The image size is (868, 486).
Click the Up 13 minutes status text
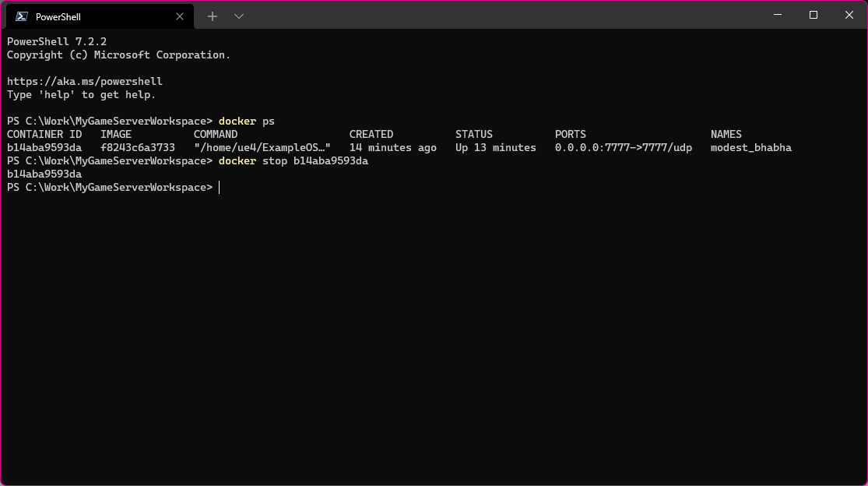click(x=495, y=147)
